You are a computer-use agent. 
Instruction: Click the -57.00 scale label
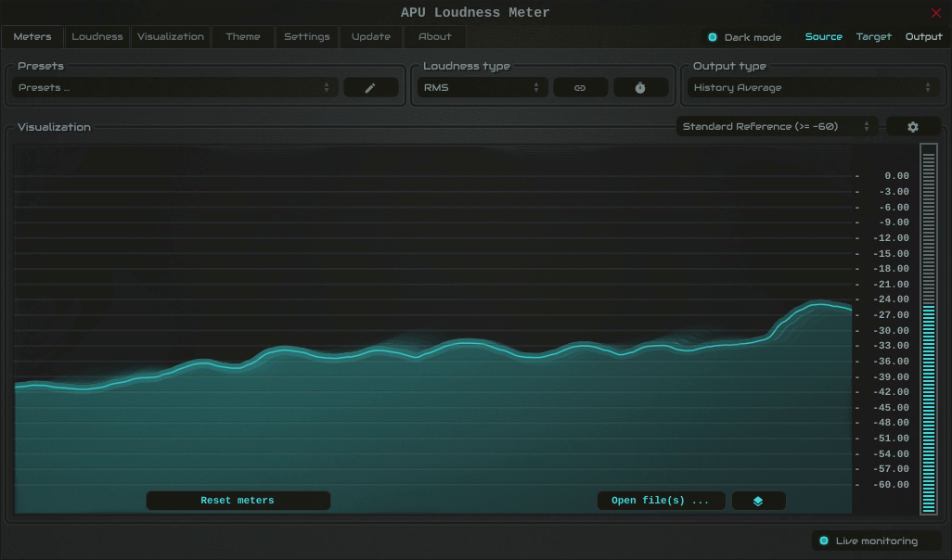pyautogui.click(x=891, y=469)
